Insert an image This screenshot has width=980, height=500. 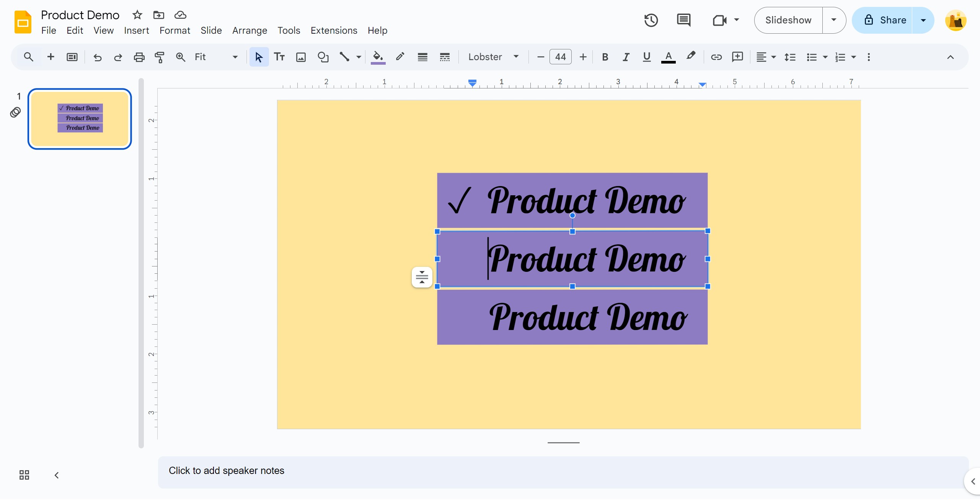(301, 57)
